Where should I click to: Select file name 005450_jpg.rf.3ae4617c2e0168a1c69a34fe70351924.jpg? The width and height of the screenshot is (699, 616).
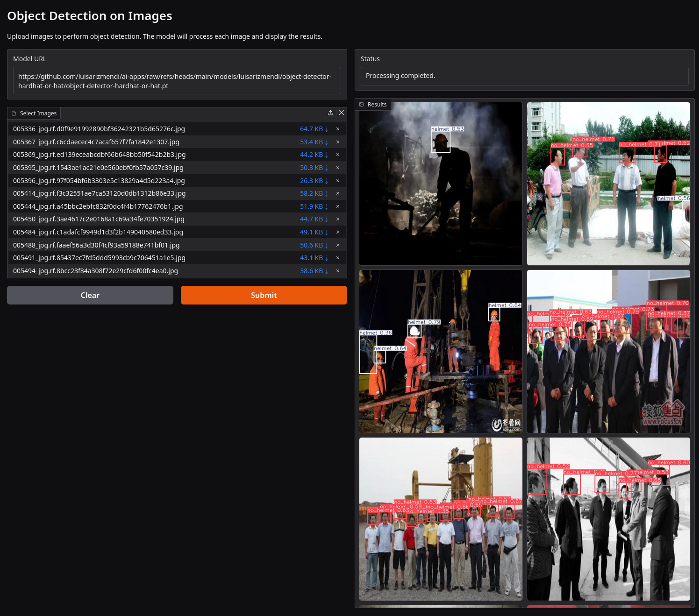[99, 219]
